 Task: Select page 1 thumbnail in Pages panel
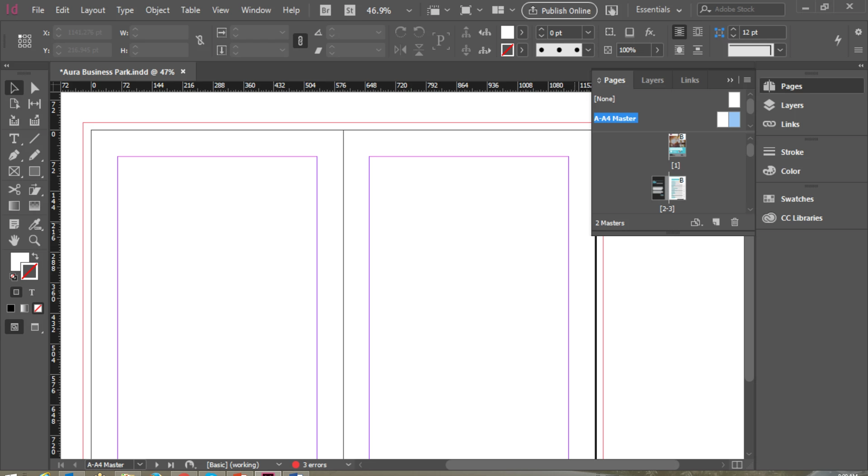pyautogui.click(x=677, y=146)
